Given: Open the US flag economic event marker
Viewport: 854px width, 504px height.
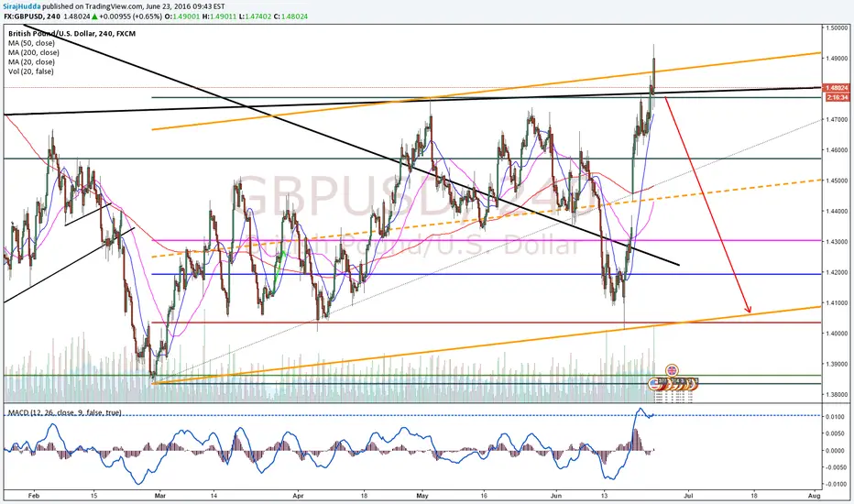Looking at the screenshot, I should [654, 384].
